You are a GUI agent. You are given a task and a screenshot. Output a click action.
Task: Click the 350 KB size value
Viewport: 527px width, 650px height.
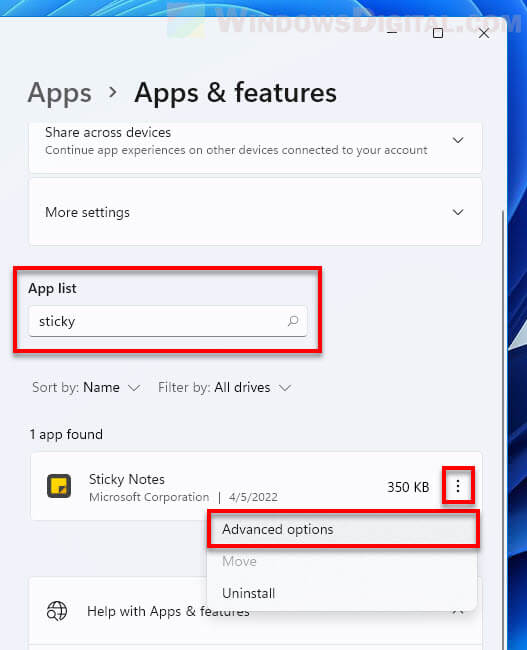pos(408,487)
